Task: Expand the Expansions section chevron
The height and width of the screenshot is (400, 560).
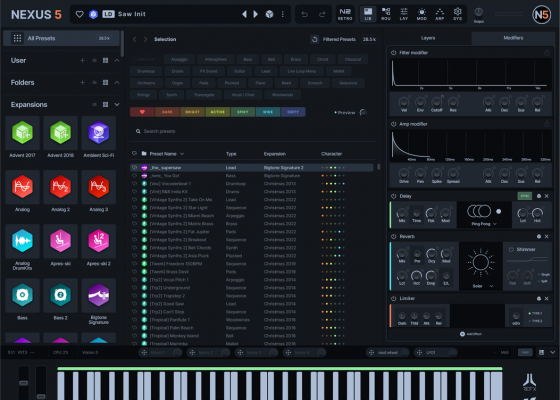Action: tap(117, 105)
